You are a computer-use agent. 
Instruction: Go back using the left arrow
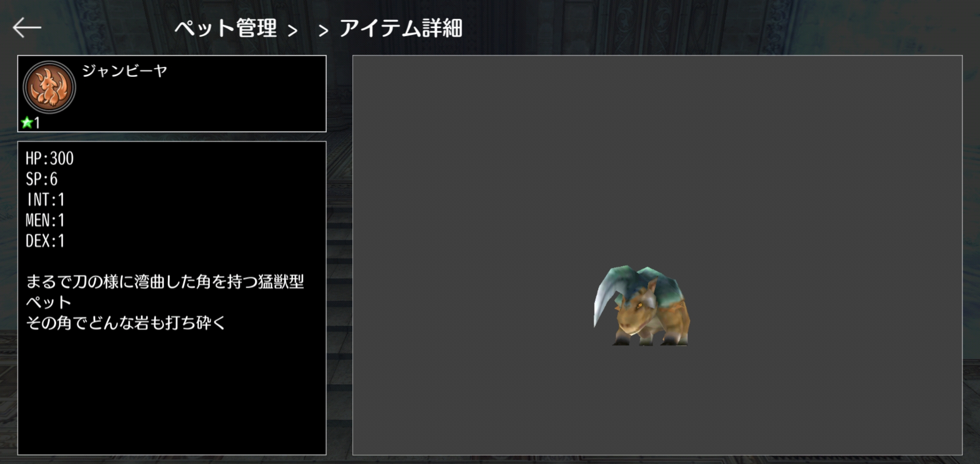point(27,28)
